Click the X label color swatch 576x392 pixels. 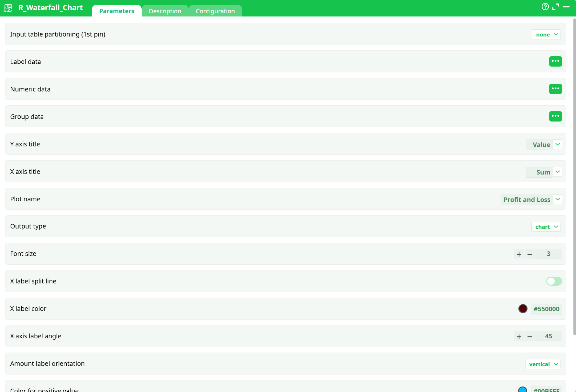523,309
